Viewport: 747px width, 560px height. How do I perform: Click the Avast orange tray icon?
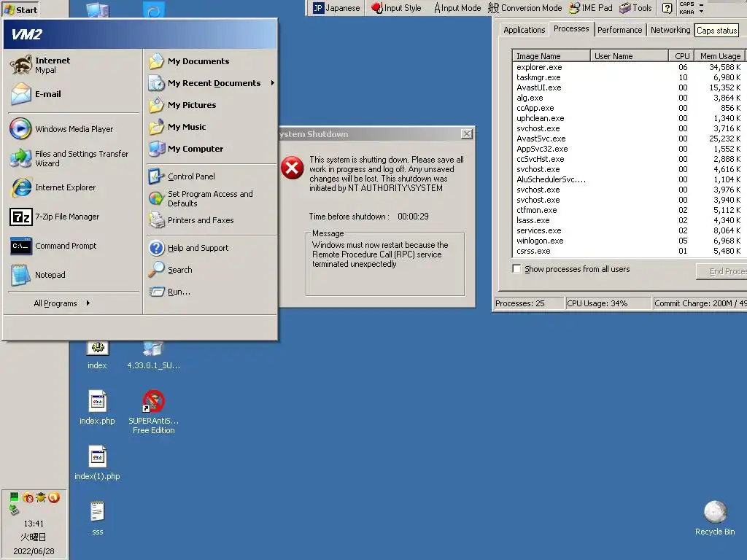click(54, 497)
